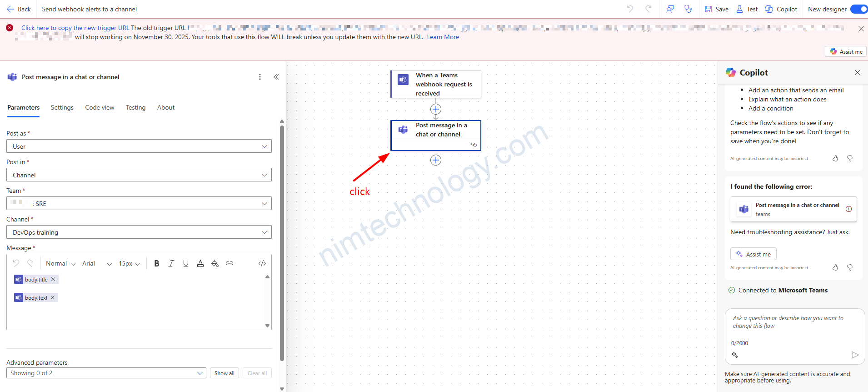Open the font color picker
Viewport: 868px width, 392px height.
point(200,263)
